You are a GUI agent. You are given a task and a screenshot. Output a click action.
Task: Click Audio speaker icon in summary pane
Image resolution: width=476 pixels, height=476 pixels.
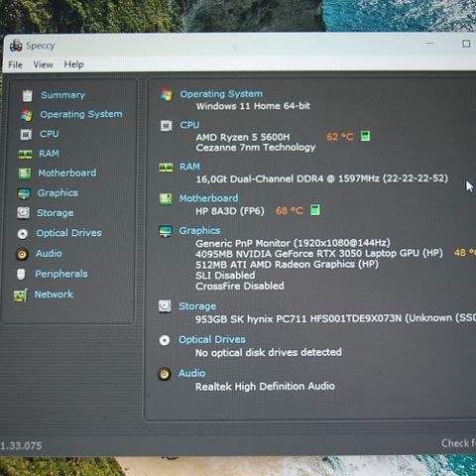click(165, 374)
